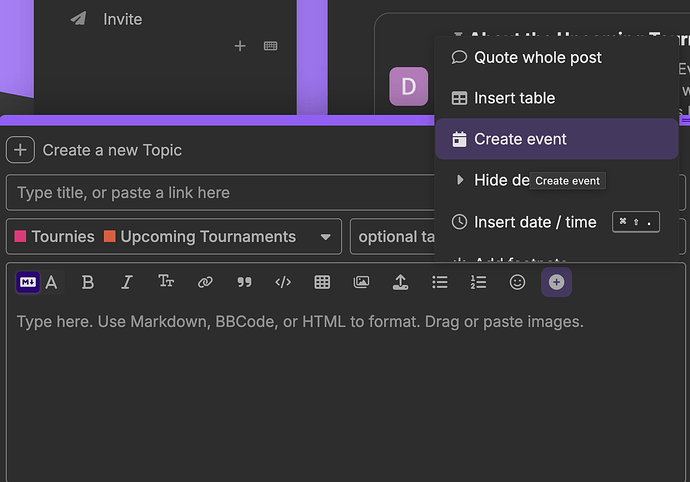Open the Tournies Upcoming Tournaments category dropdown

pyautogui.click(x=173, y=237)
